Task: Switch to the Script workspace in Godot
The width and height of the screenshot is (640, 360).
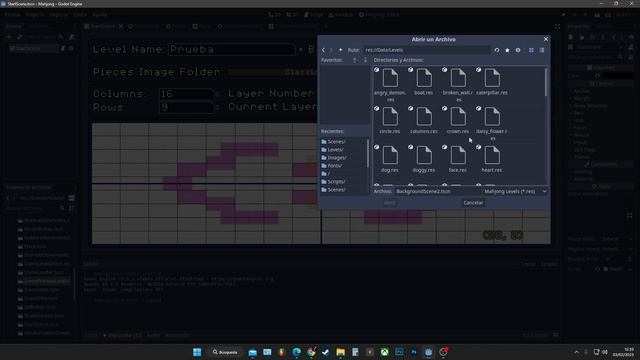Action: point(314,15)
